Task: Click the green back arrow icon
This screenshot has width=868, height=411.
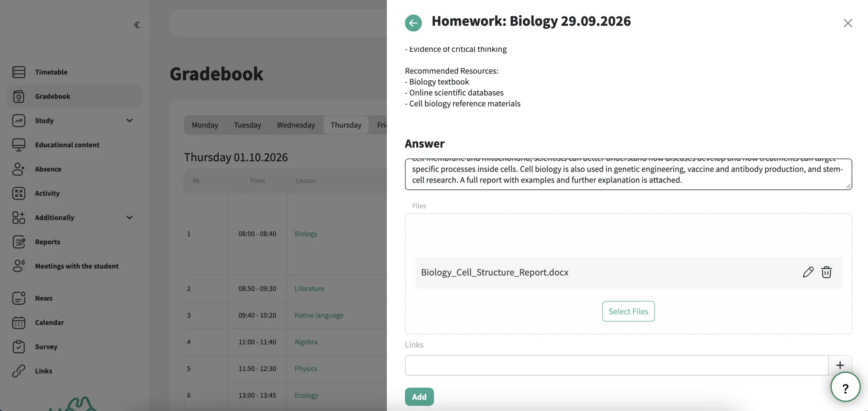Action: (413, 23)
